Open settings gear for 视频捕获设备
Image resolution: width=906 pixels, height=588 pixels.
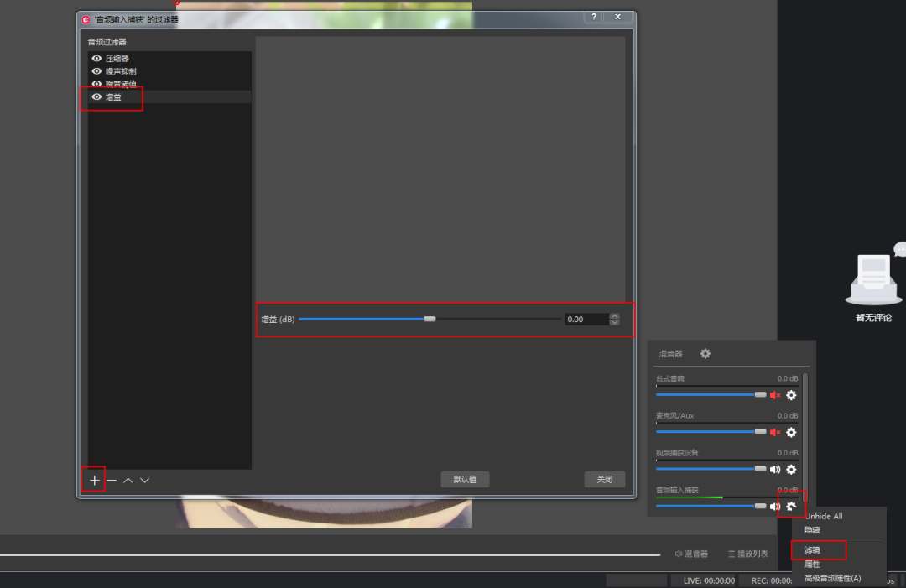tap(791, 469)
